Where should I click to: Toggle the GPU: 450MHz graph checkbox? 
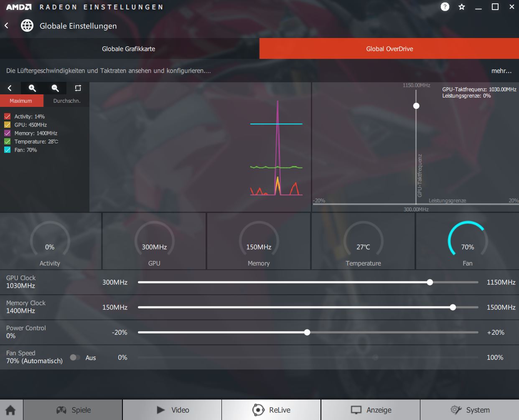(x=8, y=125)
